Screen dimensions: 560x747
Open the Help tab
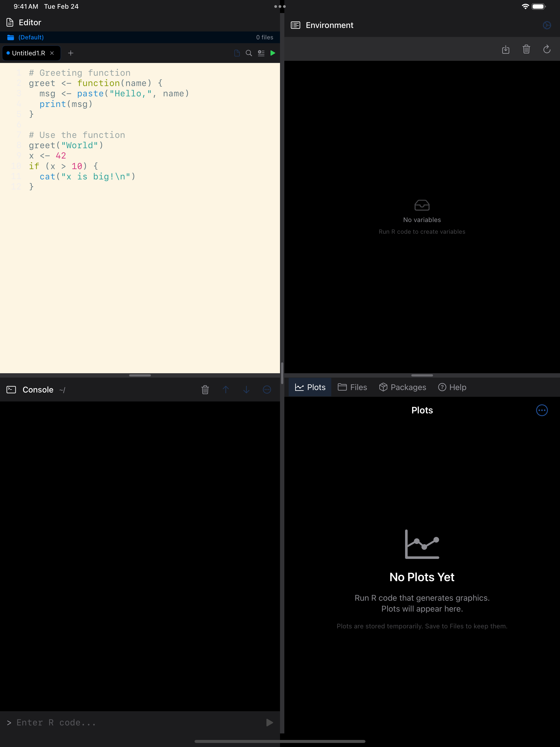tap(452, 387)
